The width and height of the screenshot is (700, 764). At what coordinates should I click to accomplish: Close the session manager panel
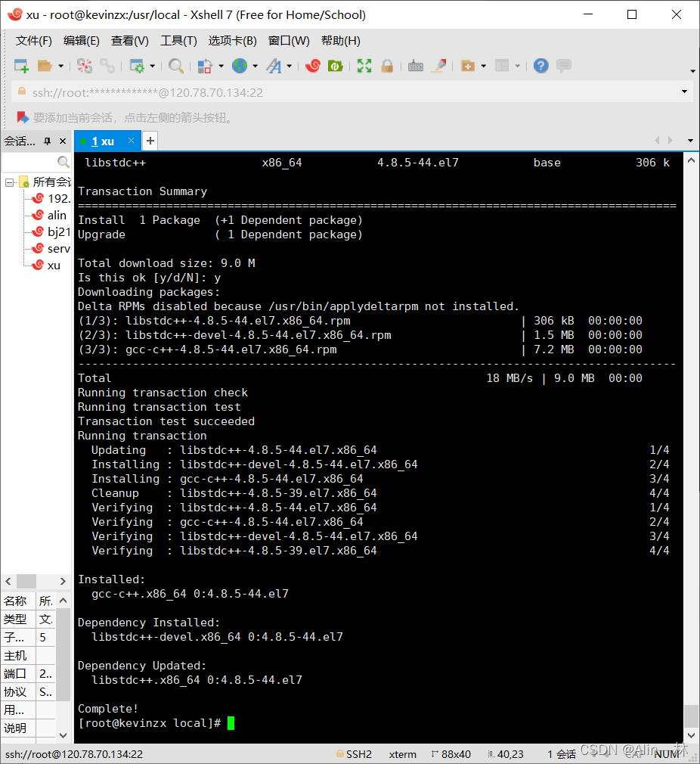pos(62,141)
